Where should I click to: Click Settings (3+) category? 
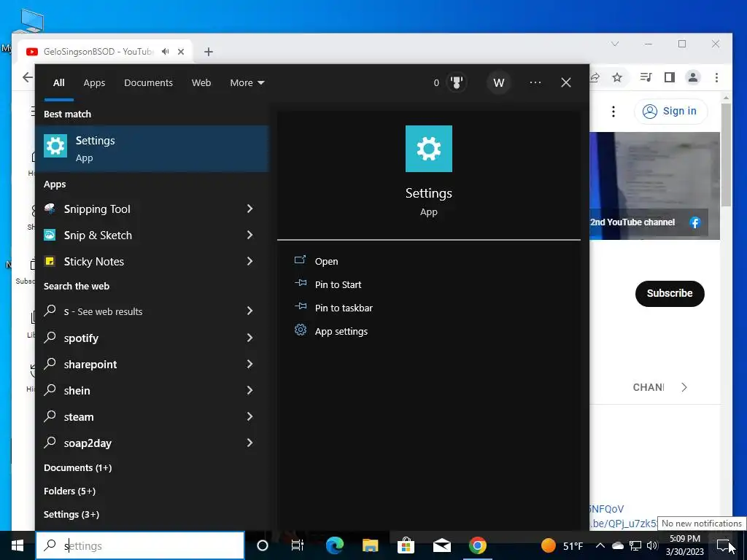[x=71, y=514]
